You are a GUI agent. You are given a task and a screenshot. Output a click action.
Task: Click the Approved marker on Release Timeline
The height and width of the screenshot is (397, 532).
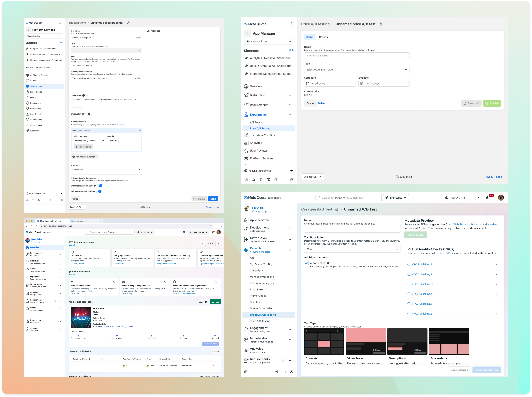coord(184,336)
